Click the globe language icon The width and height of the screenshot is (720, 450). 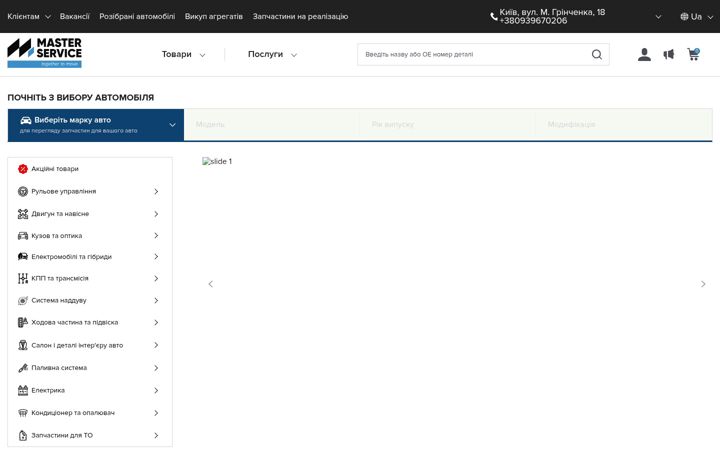684,17
